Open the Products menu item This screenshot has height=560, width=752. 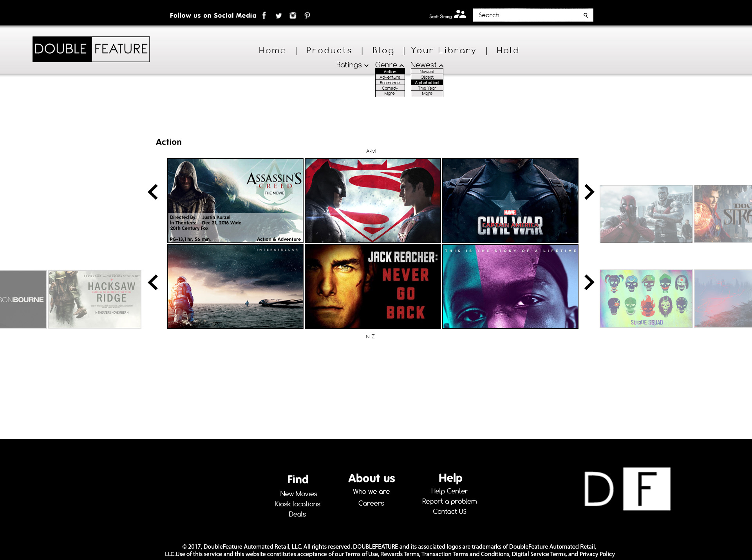click(329, 51)
